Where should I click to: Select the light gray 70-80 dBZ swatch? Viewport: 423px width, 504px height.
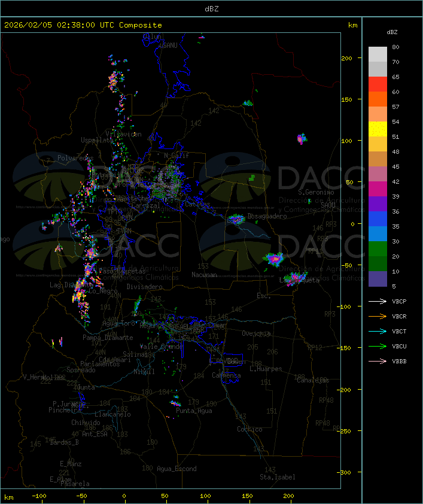click(x=378, y=54)
